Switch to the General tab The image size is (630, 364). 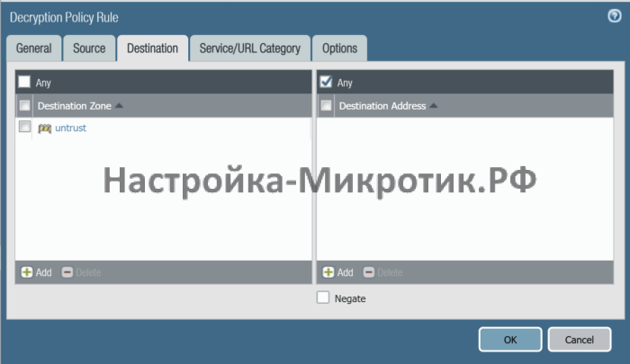pos(34,49)
